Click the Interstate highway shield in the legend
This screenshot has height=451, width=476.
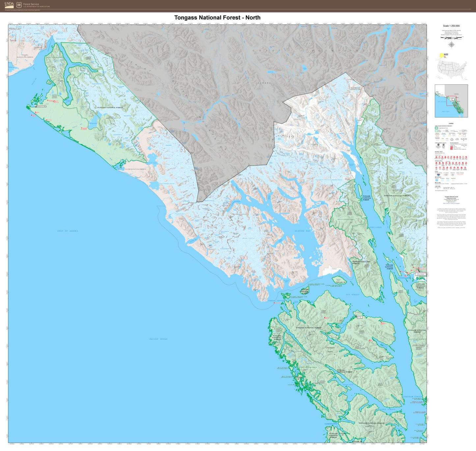point(438,175)
